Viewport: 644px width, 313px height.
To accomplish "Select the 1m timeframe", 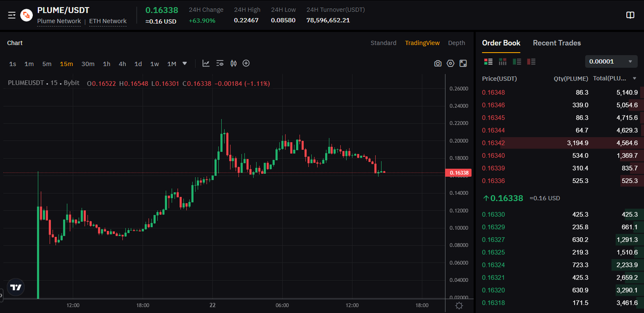I will click(29, 64).
